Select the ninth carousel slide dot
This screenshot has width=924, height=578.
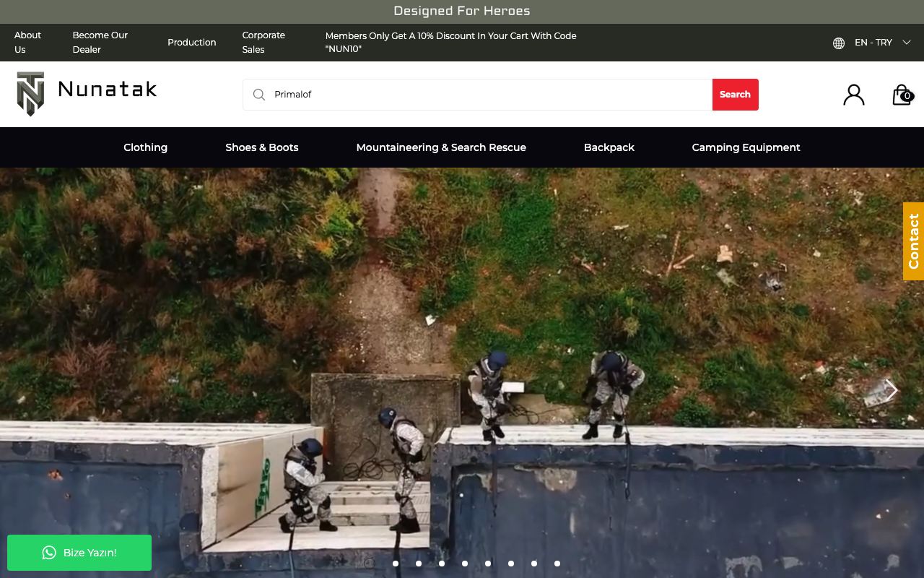point(557,564)
